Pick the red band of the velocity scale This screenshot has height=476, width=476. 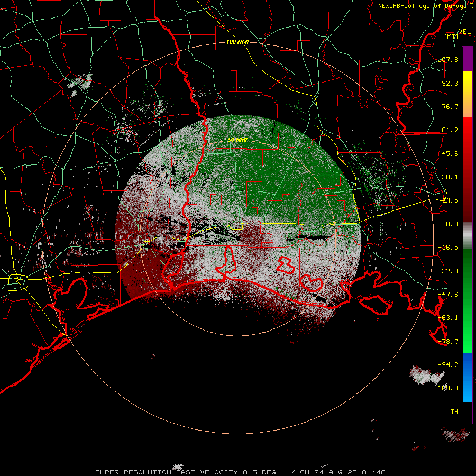[x=467, y=169]
